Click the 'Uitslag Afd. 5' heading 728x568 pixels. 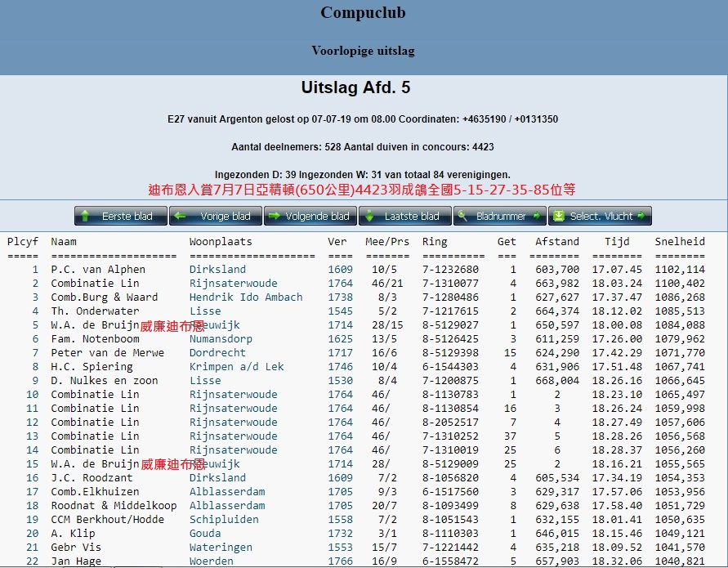point(355,87)
